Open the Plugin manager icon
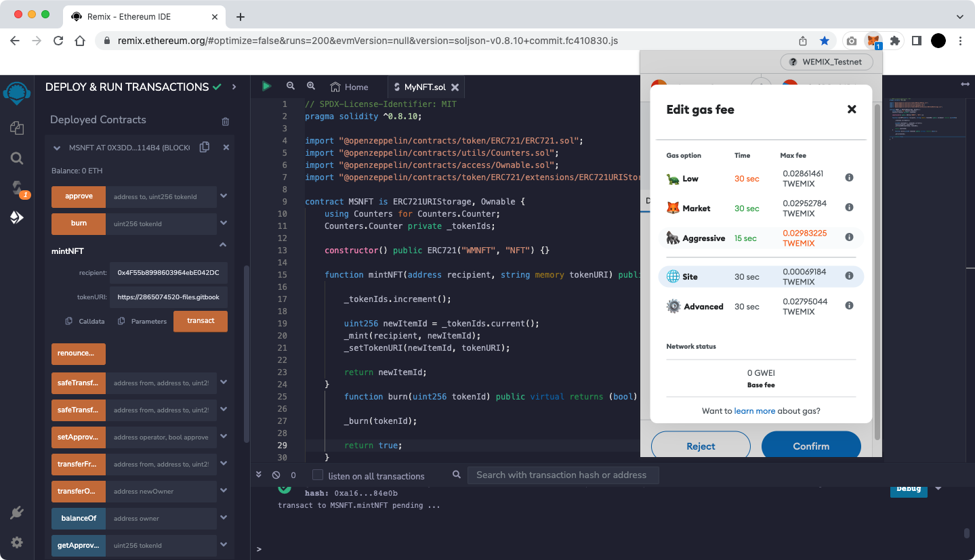The width and height of the screenshot is (975, 560). 17,513
